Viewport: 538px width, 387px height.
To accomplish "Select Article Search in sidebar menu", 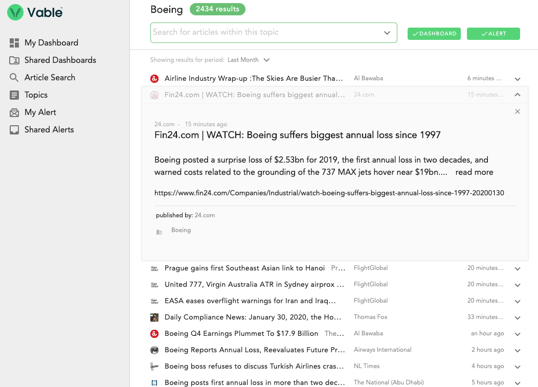I will click(50, 78).
